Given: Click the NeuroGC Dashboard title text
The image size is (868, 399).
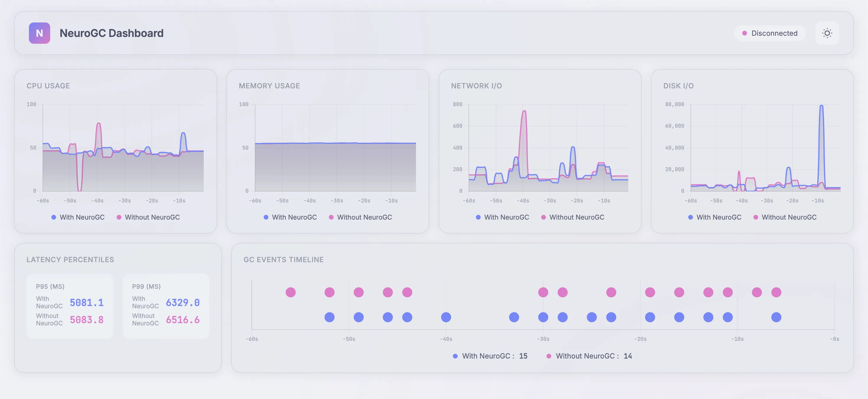Looking at the screenshot, I should (x=112, y=33).
